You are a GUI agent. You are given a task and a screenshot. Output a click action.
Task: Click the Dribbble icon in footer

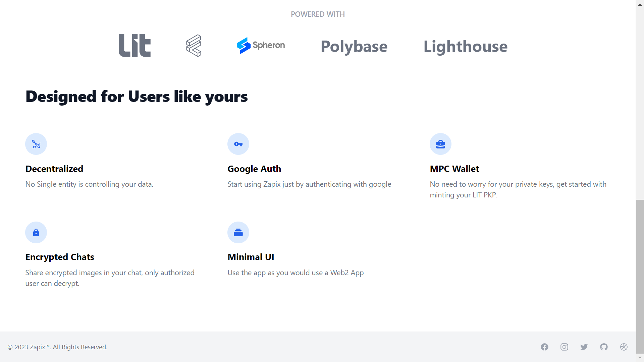coord(624,347)
